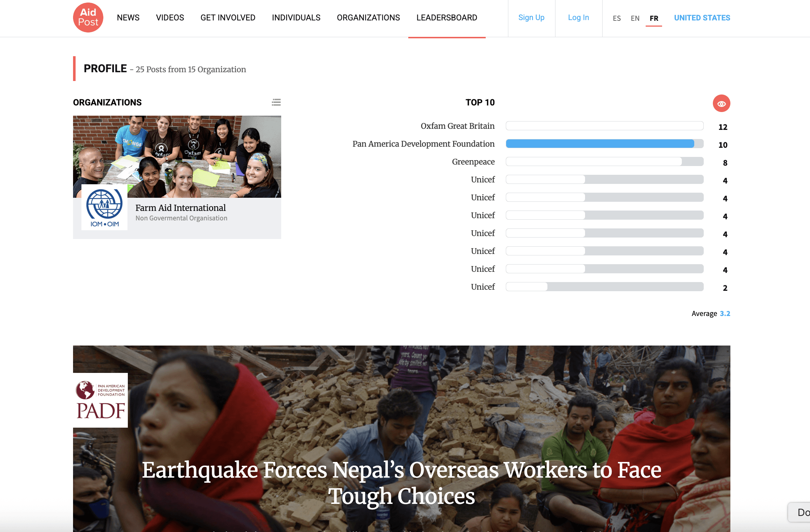Switch language to ES
Screen dimensions: 810x532
(617, 18)
